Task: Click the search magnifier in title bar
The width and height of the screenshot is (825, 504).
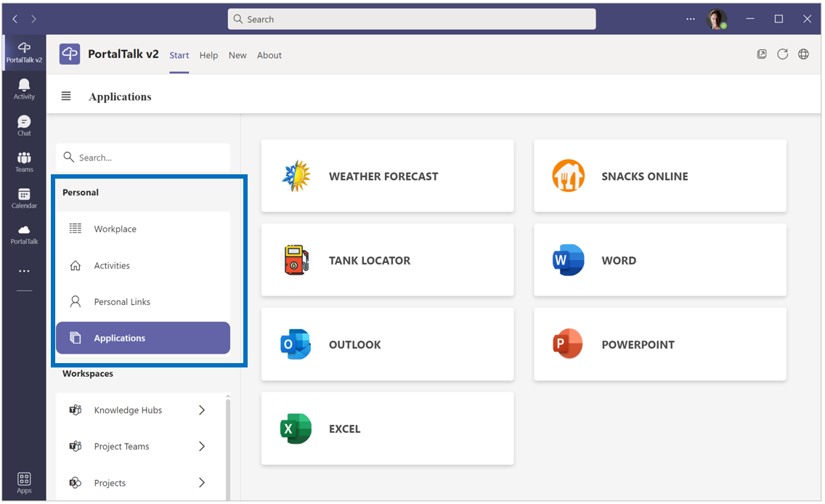Action: pos(237,19)
